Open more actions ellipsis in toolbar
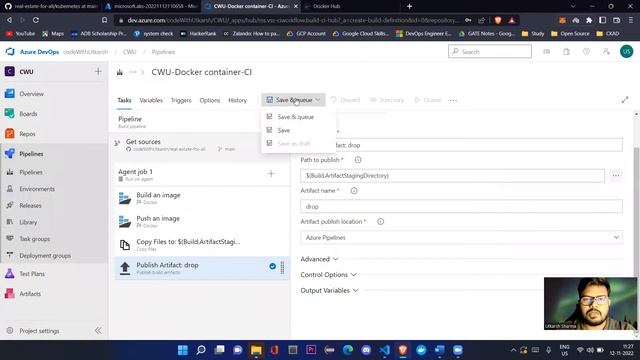640x360 pixels. coord(453,100)
